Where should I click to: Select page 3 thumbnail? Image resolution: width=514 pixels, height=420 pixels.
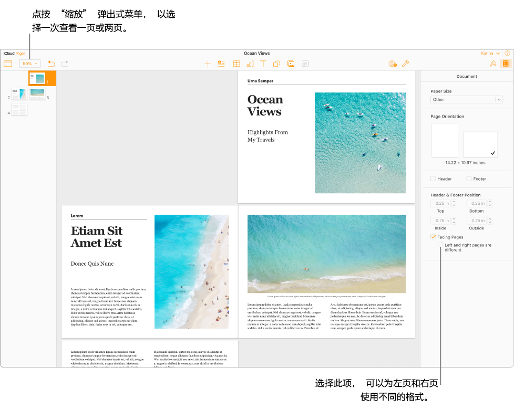click(x=37, y=93)
